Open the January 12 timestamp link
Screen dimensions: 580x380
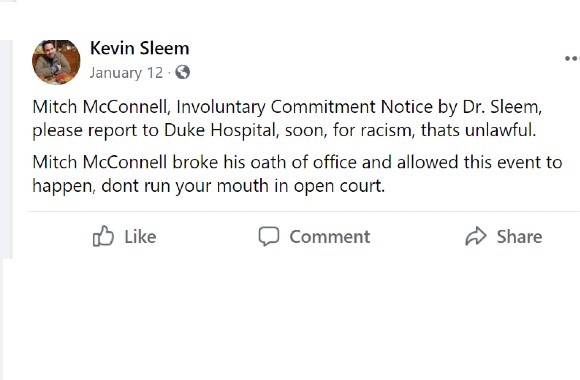click(126, 73)
